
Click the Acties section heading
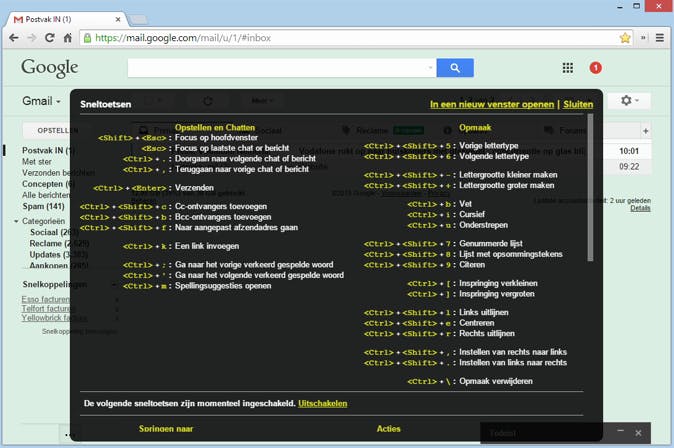pos(389,429)
